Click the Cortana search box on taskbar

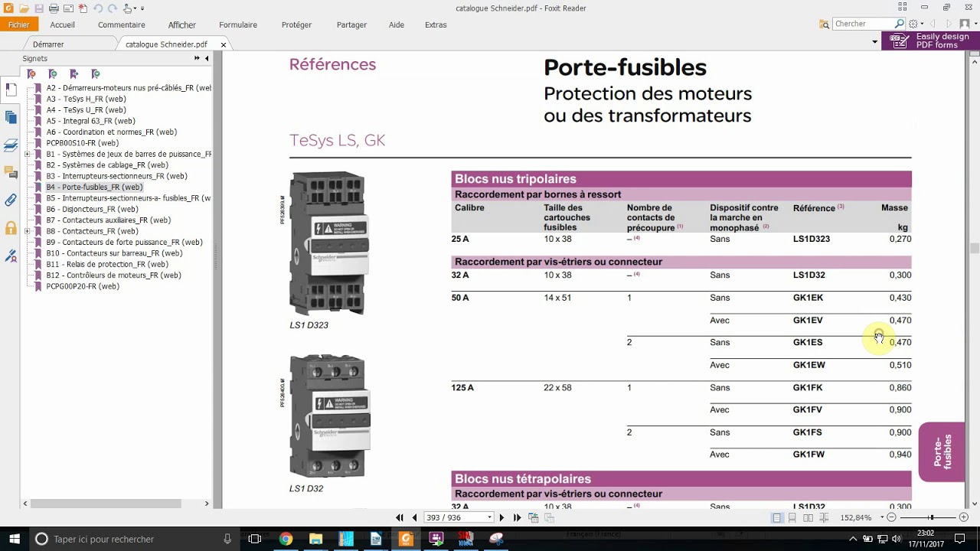pyautogui.click(x=135, y=539)
